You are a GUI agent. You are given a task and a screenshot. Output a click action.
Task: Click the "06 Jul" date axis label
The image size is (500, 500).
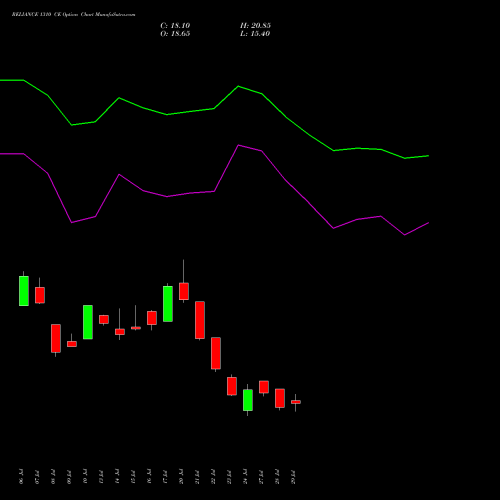pyautogui.click(x=21, y=477)
